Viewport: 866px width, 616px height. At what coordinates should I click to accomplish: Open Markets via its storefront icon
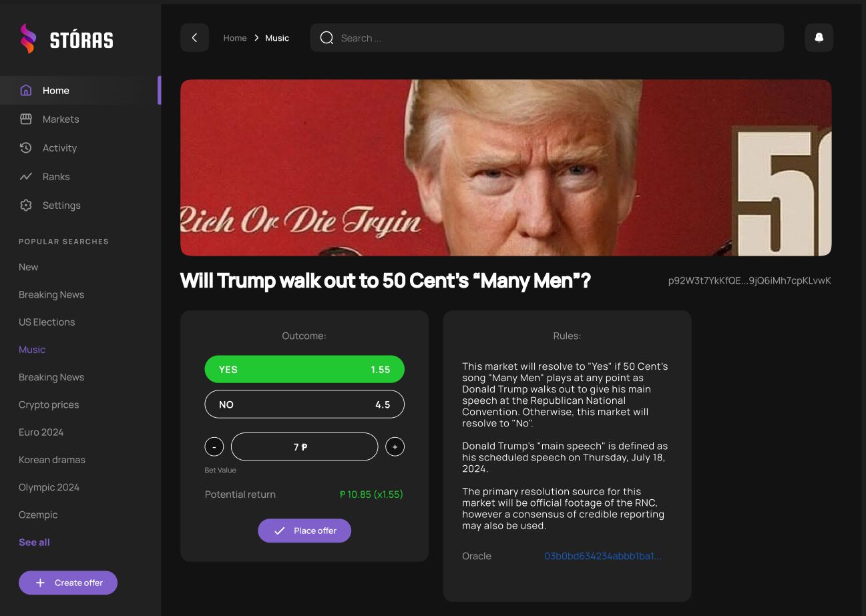pos(26,119)
